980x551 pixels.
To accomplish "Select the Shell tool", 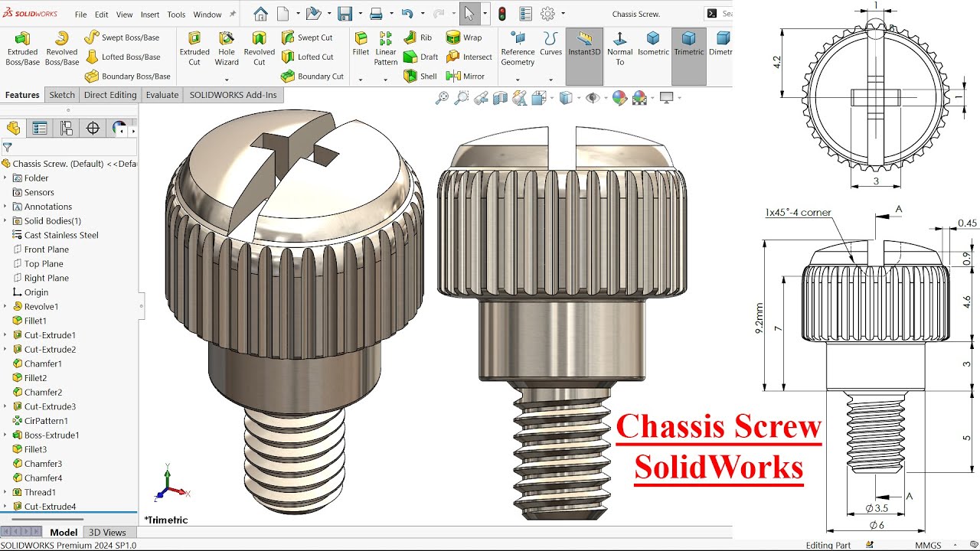I will [x=420, y=76].
